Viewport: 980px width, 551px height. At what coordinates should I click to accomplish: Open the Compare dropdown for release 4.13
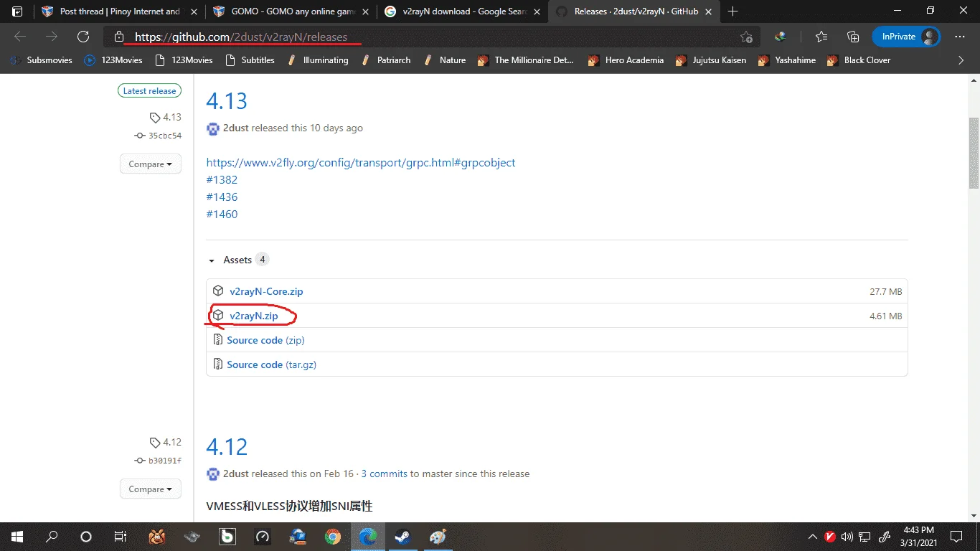tap(151, 164)
